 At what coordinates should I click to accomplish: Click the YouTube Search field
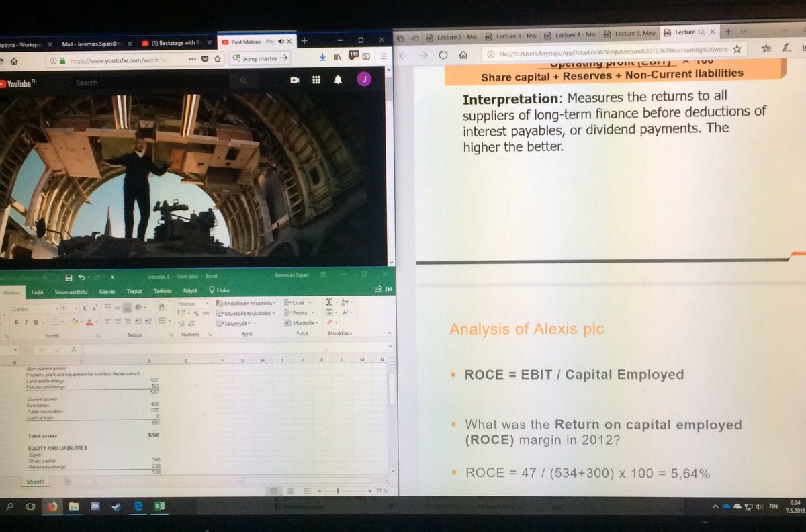tap(151, 83)
